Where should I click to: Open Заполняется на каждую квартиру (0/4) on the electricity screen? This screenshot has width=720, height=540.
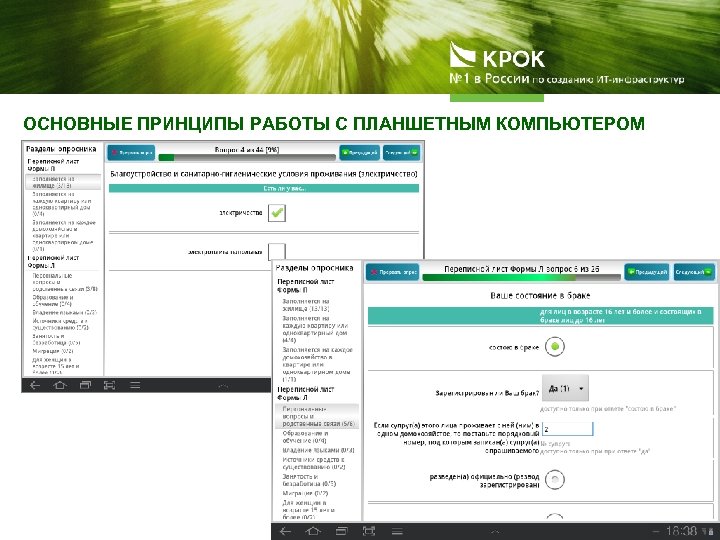click(63, 204)
